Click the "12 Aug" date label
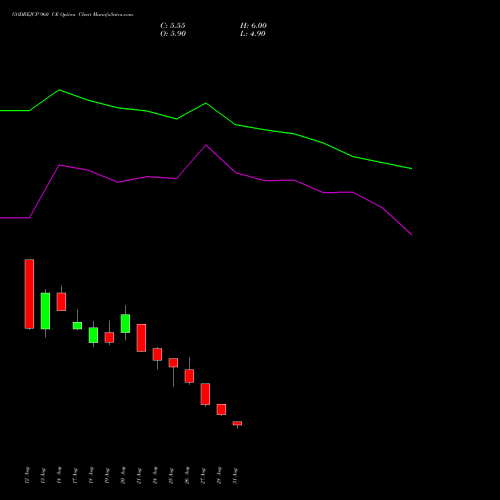Screen dimensions: 500x500 click(27, 475)
